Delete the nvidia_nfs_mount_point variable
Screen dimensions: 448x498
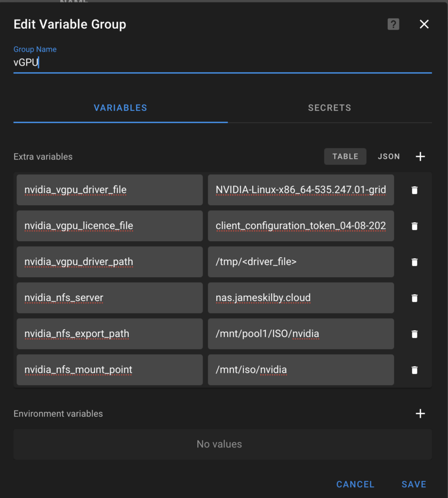414,370
